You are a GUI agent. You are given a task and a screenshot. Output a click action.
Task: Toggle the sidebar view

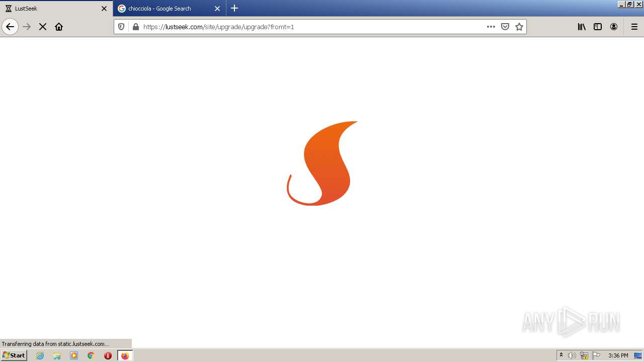[598, 27]
